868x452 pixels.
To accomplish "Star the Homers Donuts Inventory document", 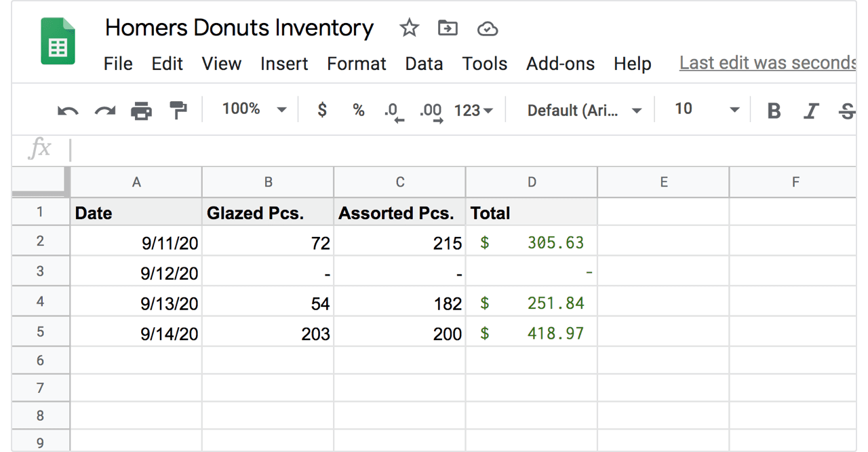I will [409, 28].
